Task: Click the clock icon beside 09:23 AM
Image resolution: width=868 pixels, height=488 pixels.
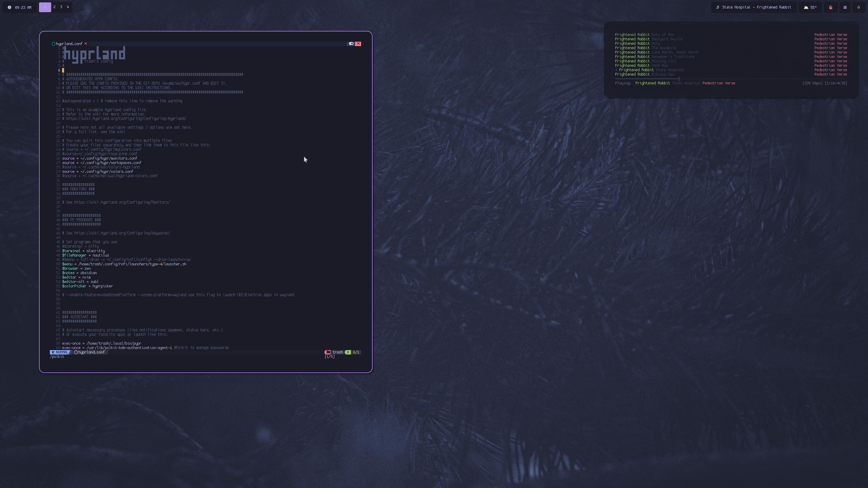Action: click(x=9, y=7)
